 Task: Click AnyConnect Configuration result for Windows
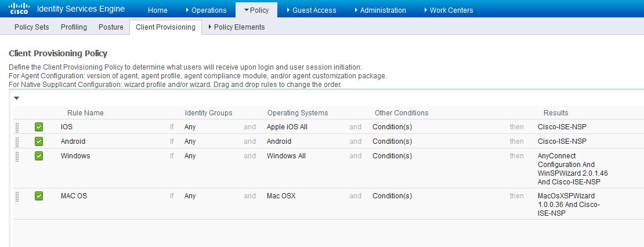click(x=572, y=169)
